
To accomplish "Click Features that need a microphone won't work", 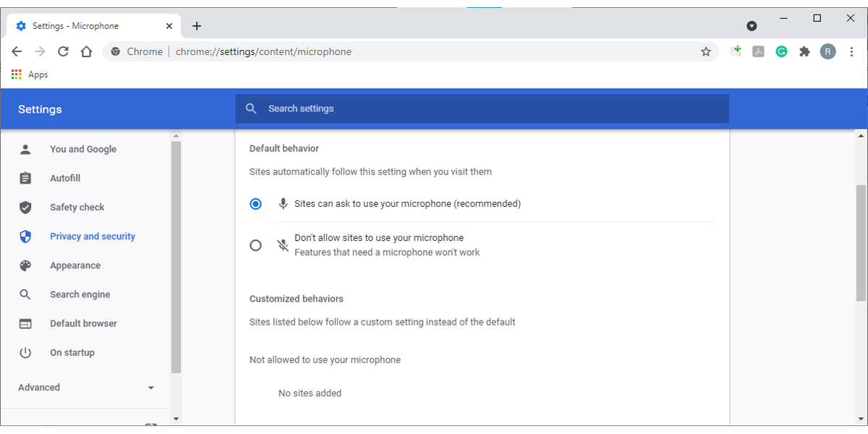I will [x=387, y=252].
